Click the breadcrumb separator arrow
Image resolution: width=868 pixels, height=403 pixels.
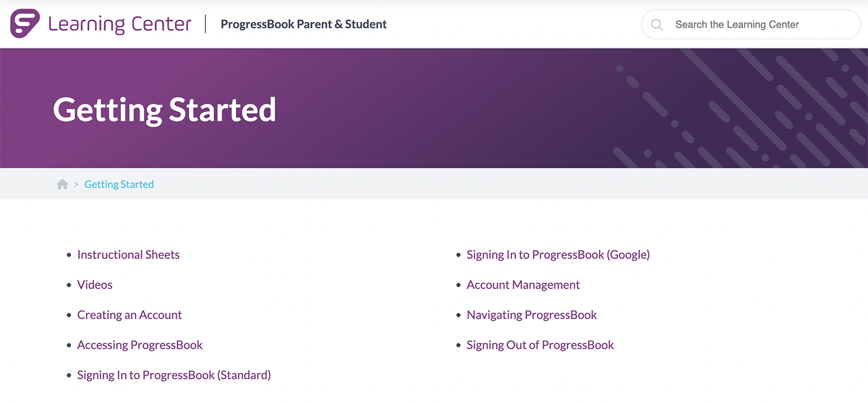pos(76,184)
